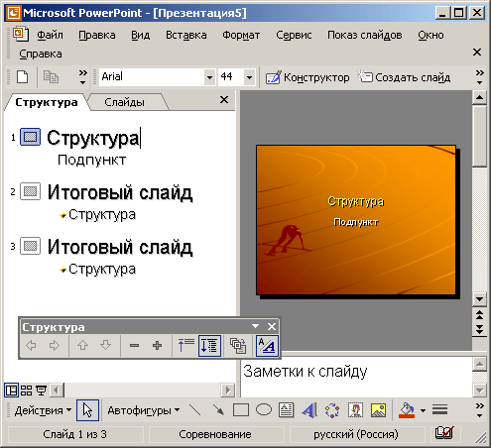Toggle Show Formatting in the outline toolbar
The image size is (491, 448).
[x=267, y=346]
